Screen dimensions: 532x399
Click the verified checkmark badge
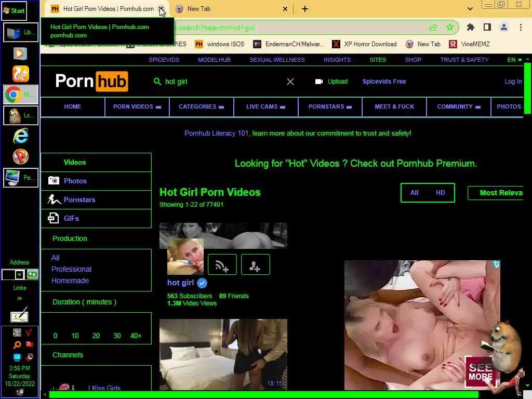[x=202, y=283]
